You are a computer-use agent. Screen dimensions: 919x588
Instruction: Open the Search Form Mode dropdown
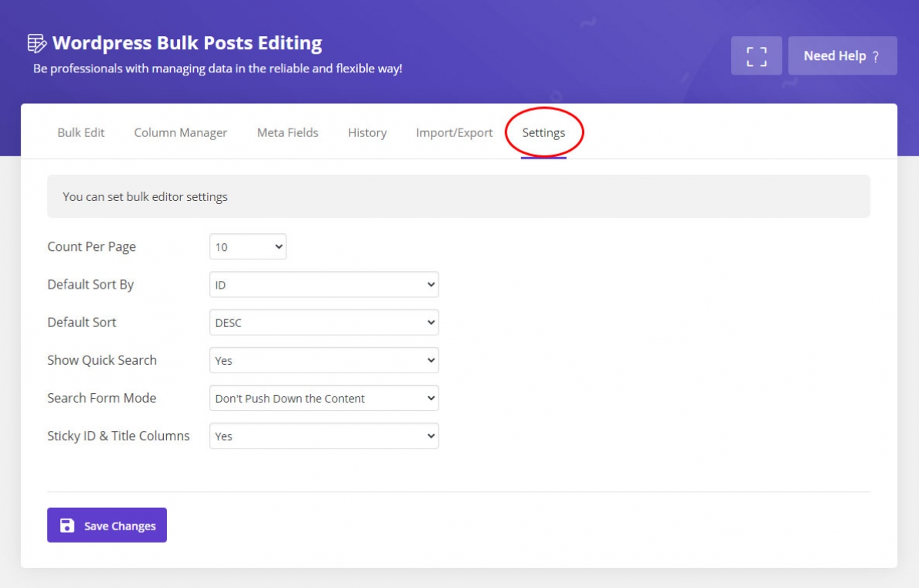[323, 398]
